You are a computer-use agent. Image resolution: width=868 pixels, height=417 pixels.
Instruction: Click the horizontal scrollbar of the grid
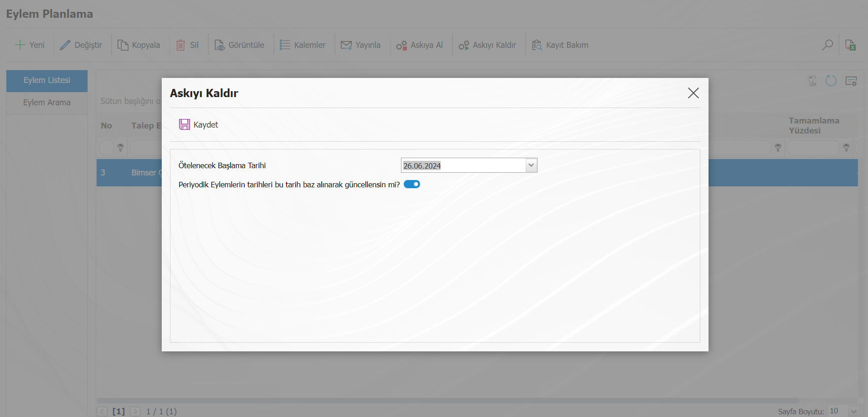point(448,401)
